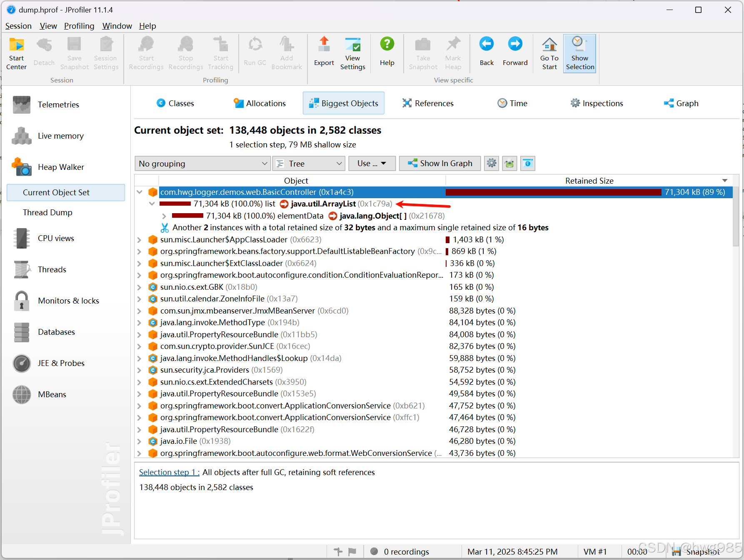Viewport: 744px width, 560px height.
Task: Open Heap Walker section
Action: [x=48, y=167]
